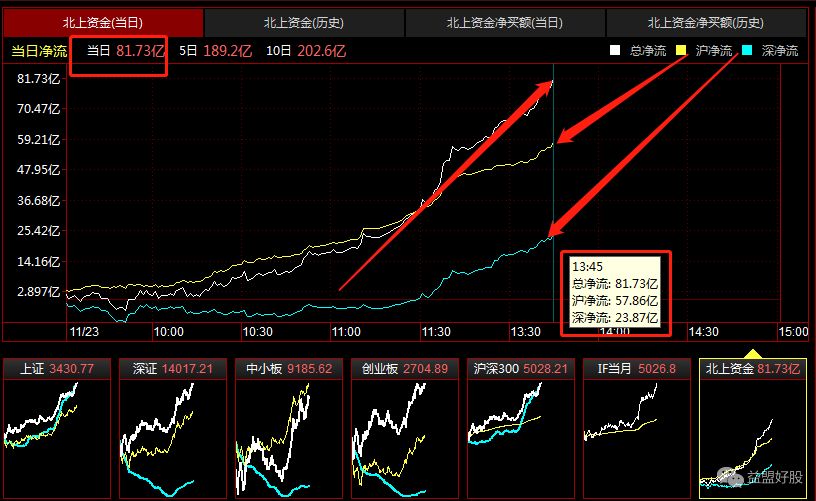
Task: Click the 13:45 data tooltip box
Action: point(614,292)
